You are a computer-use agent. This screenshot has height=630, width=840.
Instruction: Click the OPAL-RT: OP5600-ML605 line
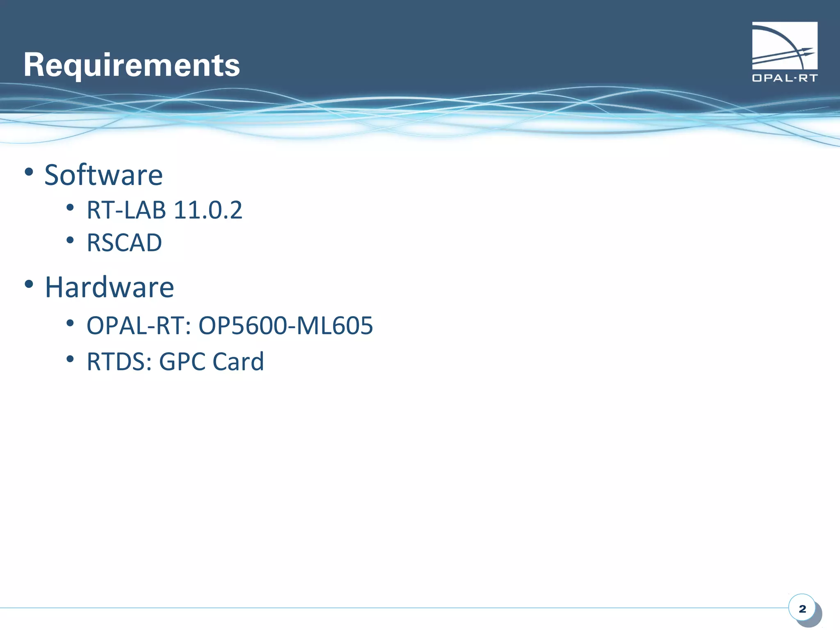(230, 326)
